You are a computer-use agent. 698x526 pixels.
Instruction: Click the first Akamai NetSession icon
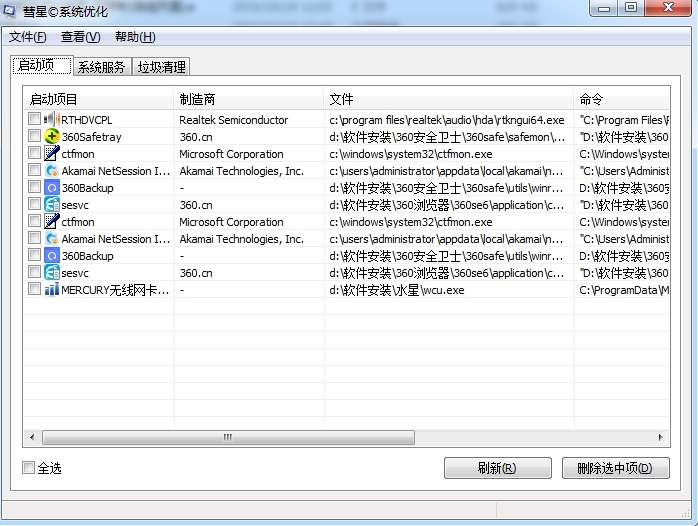[52, 170]
